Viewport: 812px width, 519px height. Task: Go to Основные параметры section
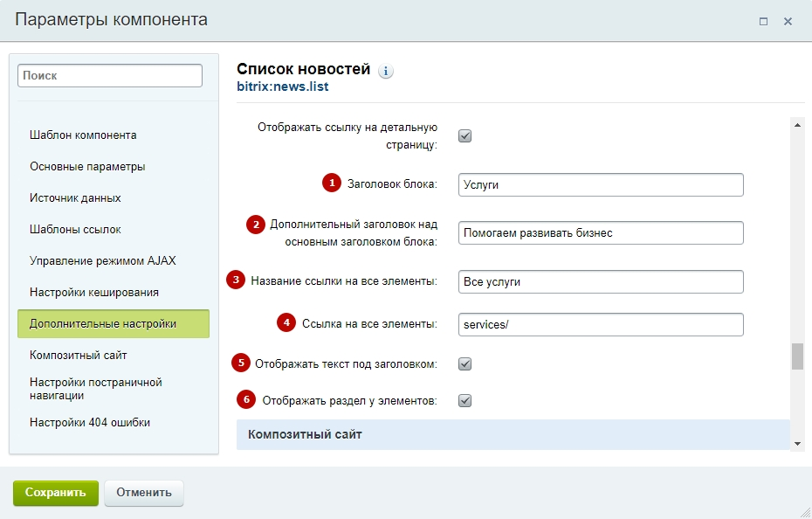click(x=87, y=167)
